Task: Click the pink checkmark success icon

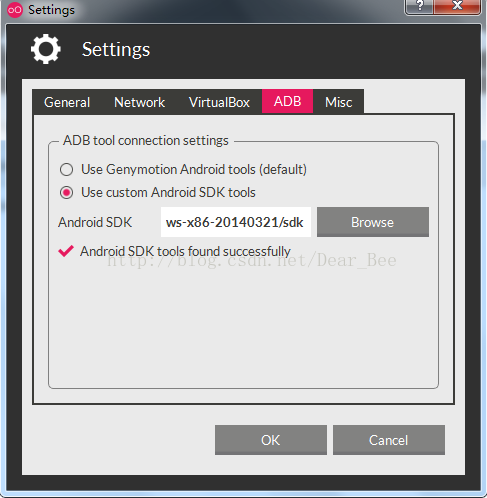Action: click(66, 251)
